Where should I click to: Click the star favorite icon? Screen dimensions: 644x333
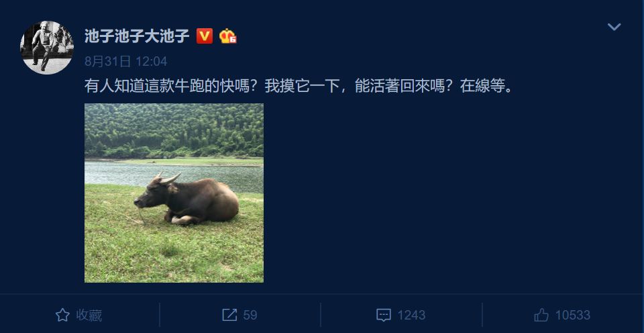point(62,316)
